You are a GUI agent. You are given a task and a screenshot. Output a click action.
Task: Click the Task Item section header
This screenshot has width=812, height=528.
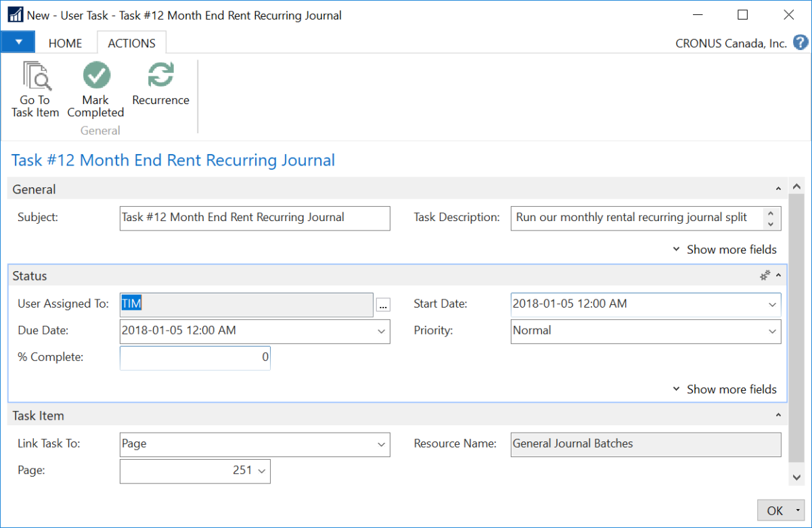click(x=397, y=416)
